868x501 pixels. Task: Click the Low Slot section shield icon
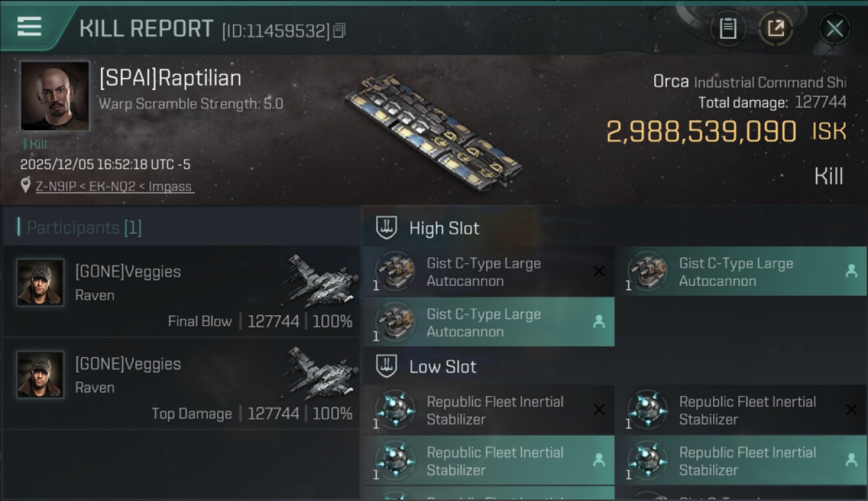[387, 366]
